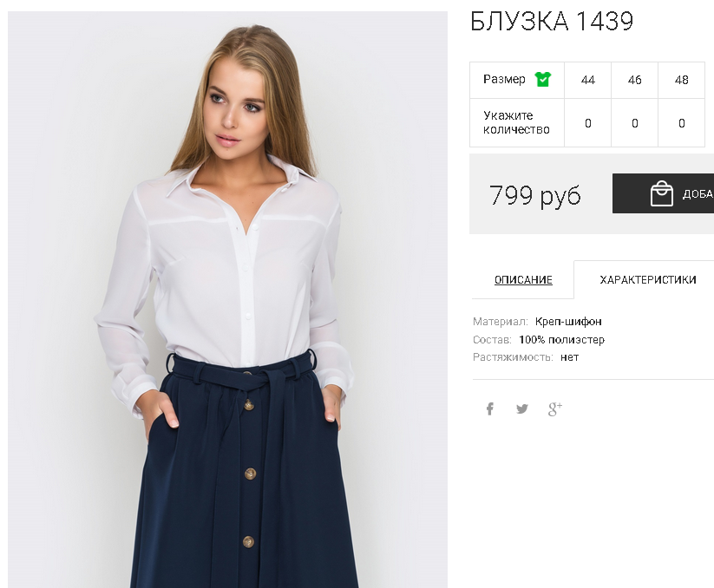The height and width of the screenshot is (588, 714).
Task: Click the green shirt size guide icon
Action: click(542, 79)
